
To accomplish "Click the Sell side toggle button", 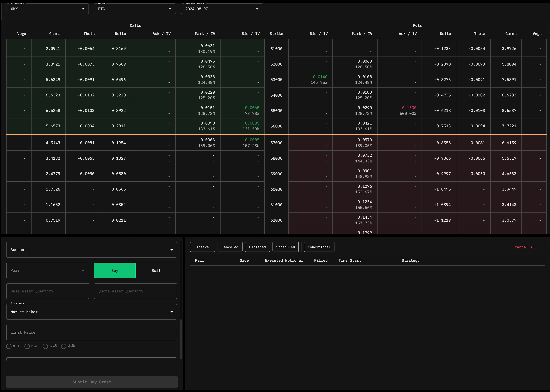I will (x=156, y=271).
